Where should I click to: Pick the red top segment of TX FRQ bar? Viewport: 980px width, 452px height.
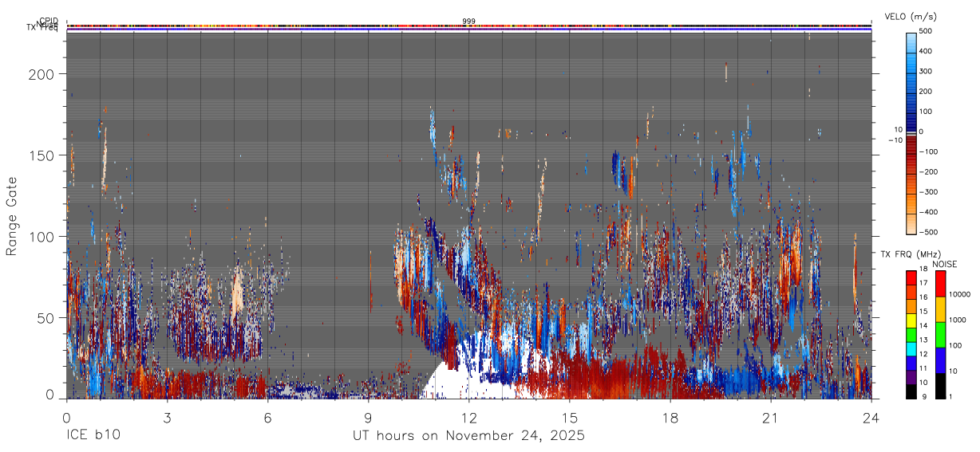tap(911, 278)
